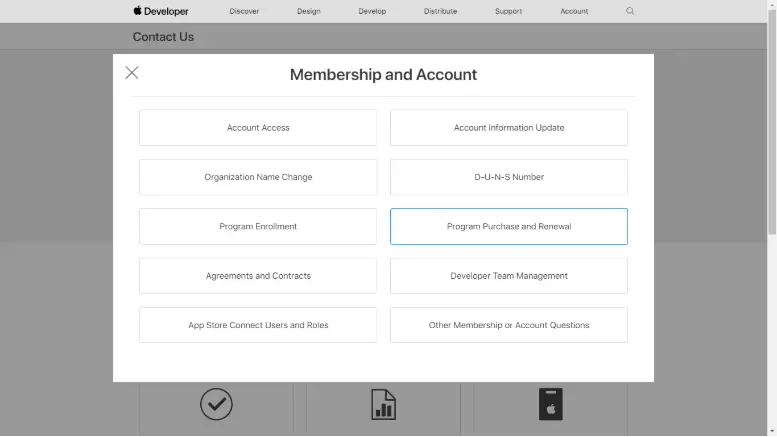Select Program Purchase and Renewal
777x437 pixels.
pos(509,226)
